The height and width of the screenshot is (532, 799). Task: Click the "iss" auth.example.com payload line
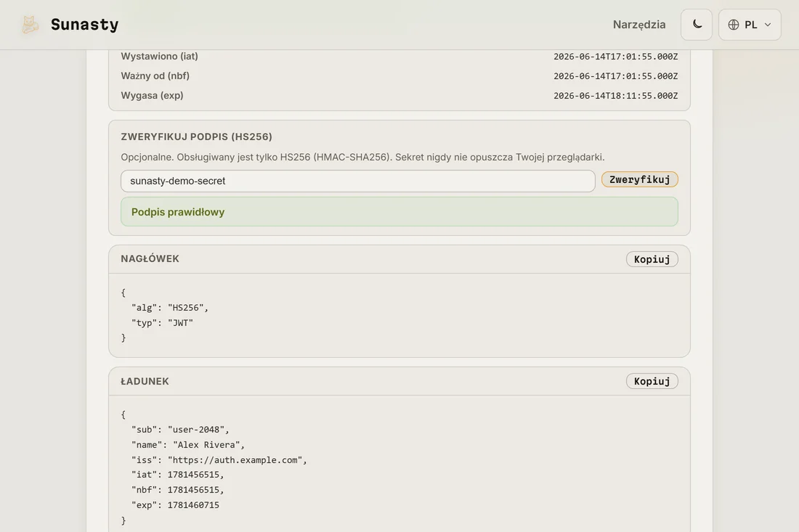tap(219, 460)
